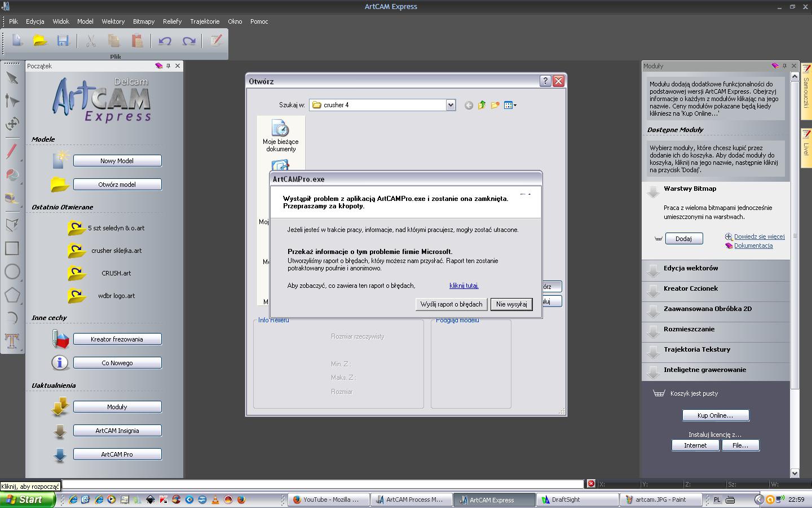The height and width of the screenshot is (508, 812).
Task: Choose the Select arrow tool in the left toolbar
Action: tap(12, 78)
